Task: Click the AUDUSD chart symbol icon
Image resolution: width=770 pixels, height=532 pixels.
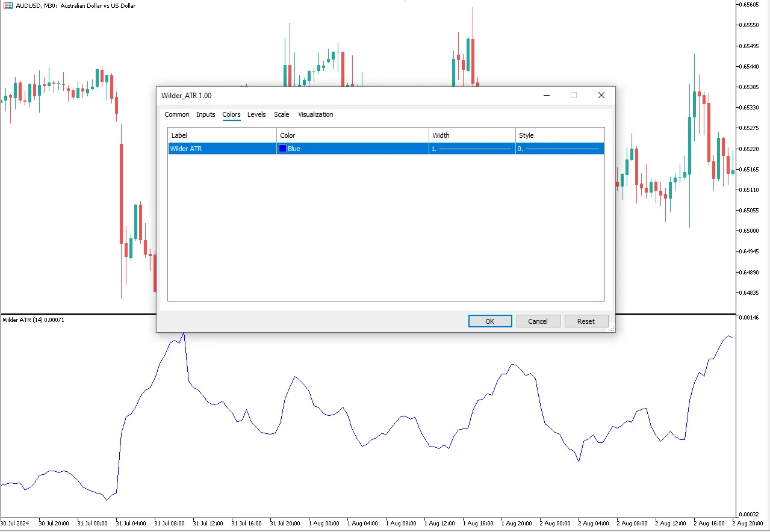Action: tap(8, 6)
